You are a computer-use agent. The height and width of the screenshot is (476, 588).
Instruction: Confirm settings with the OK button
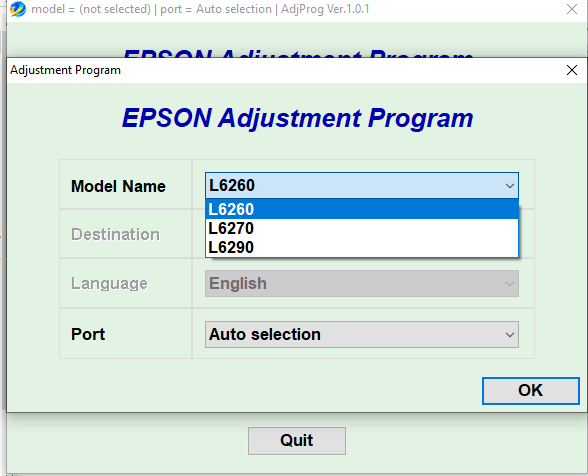(x=531, y=390)
